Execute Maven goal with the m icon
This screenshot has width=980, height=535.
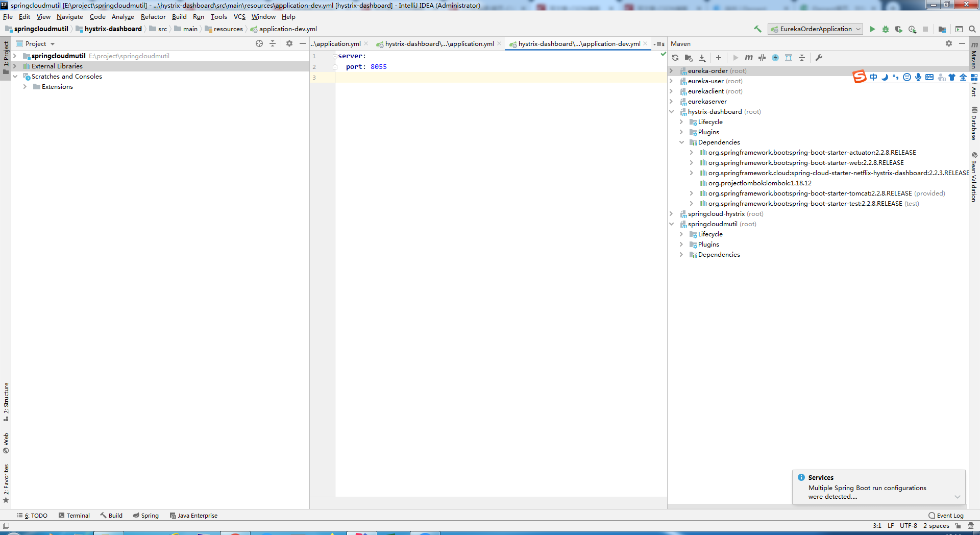pos(749,58)
